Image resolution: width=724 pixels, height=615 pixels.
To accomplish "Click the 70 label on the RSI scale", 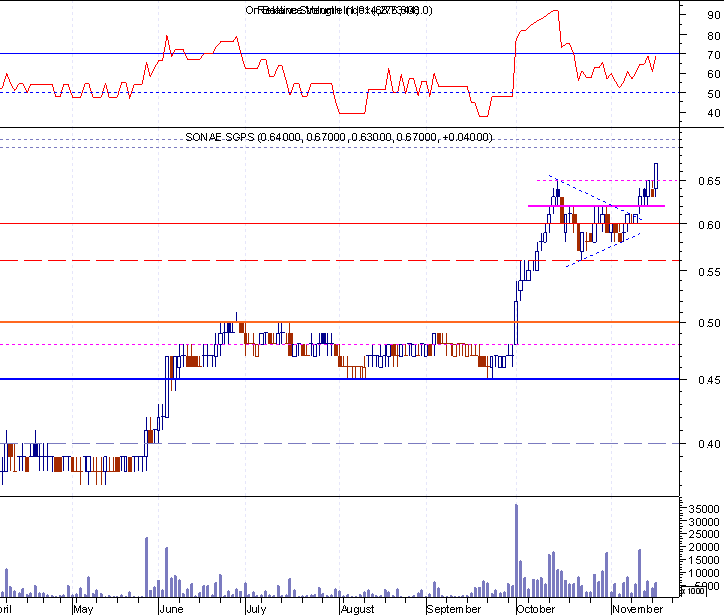I will click(713, 55).
